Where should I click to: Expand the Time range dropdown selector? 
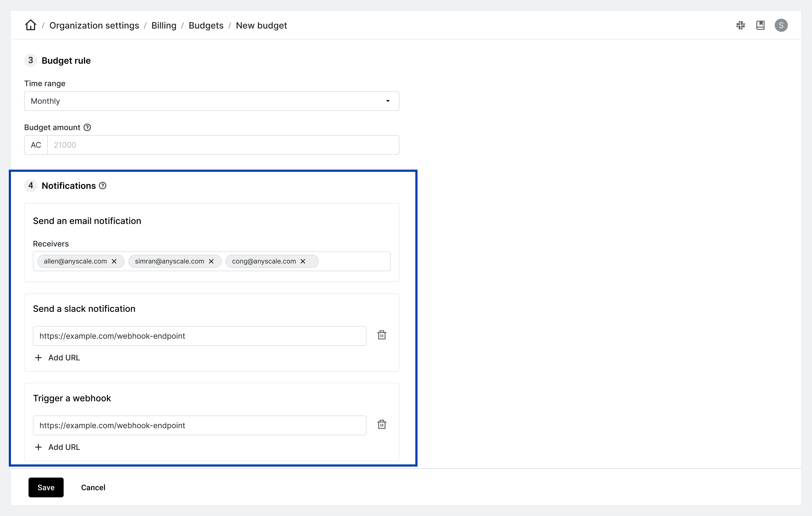[211, 101]
